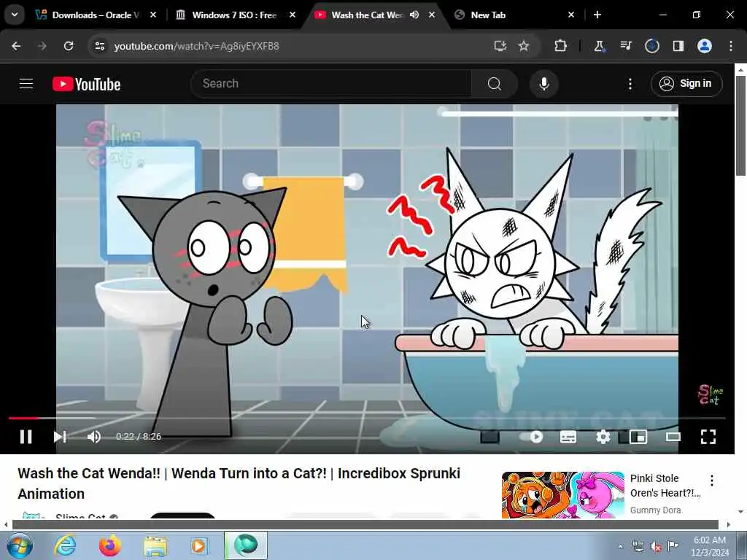Go forward to the next page
This screenshot has height=560, width=747.
click(x=42, y=46)
